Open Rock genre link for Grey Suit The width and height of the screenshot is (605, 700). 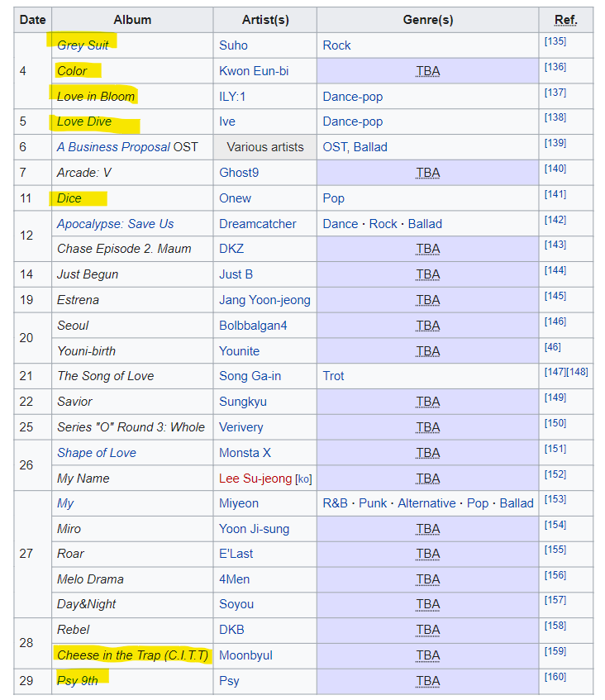pos(336,45)
